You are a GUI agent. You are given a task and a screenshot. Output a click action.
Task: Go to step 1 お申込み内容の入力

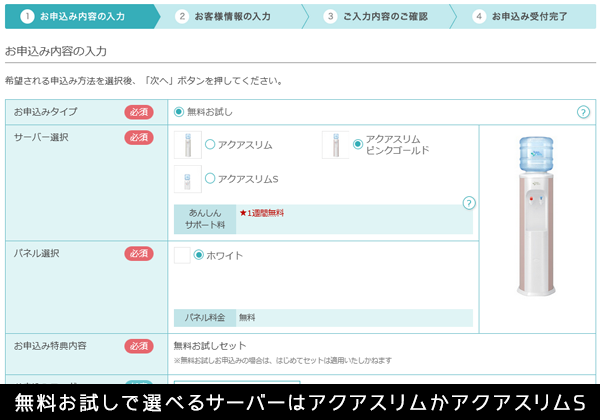(x=81, y=16)
